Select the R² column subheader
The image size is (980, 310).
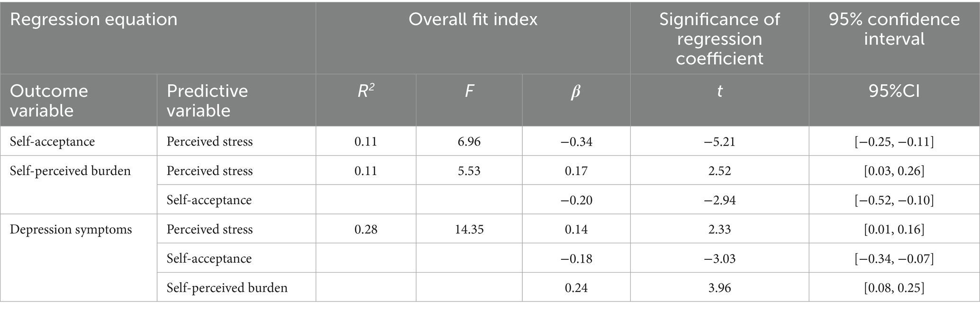pos(366,92)
